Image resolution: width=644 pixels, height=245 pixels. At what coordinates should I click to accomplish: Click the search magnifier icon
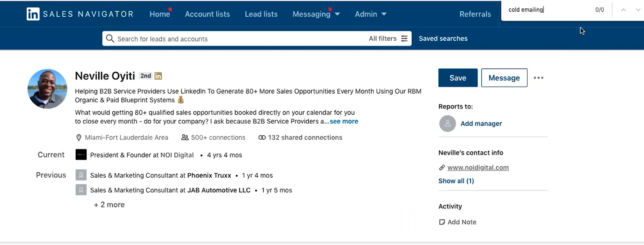(x=110, y=39)
